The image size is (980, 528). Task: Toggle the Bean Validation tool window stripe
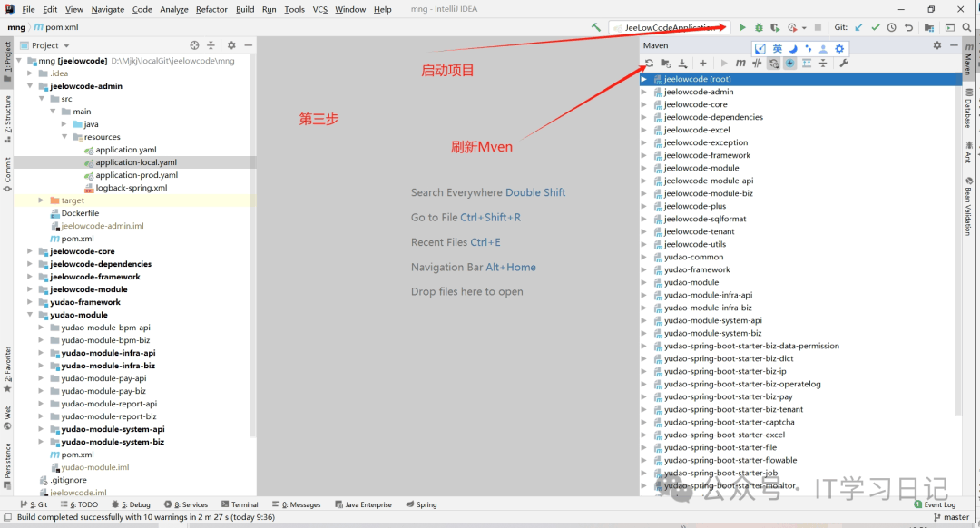tap(968, 206)
